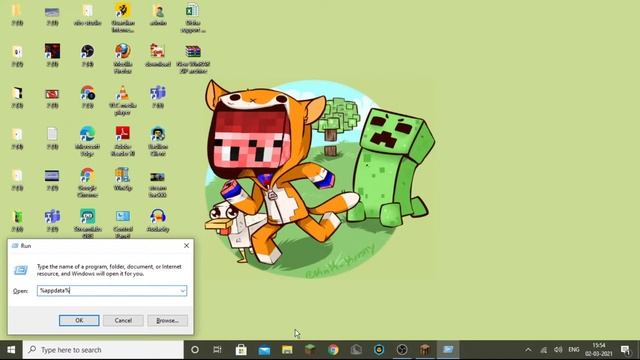Click the Browse button in Run dialog
Image resolution: width=640 pixels, height=360 pixels.
pyautogui.click(x=168, y=320)
